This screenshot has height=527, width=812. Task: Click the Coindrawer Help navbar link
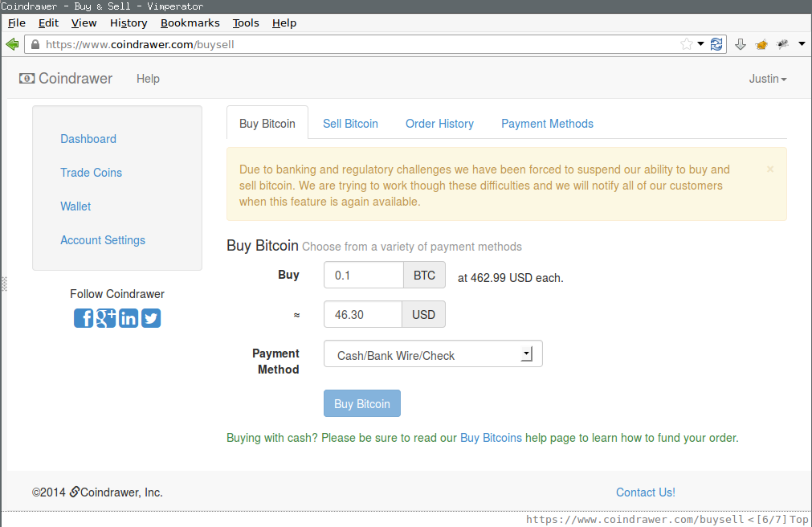click(148, 79)
